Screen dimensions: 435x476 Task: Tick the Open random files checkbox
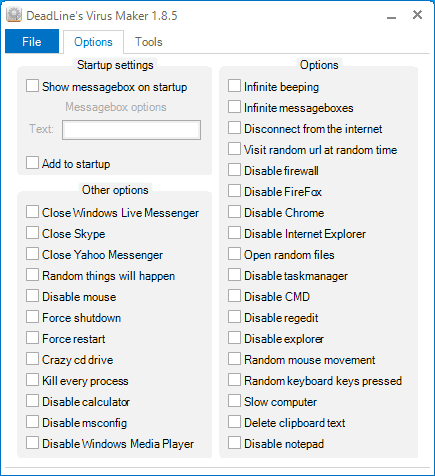pyautogui.click(x=234, y=254)
